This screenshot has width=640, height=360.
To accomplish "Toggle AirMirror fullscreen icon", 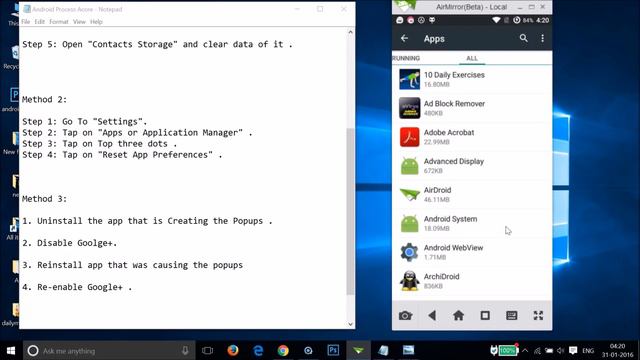I will 538,316.
